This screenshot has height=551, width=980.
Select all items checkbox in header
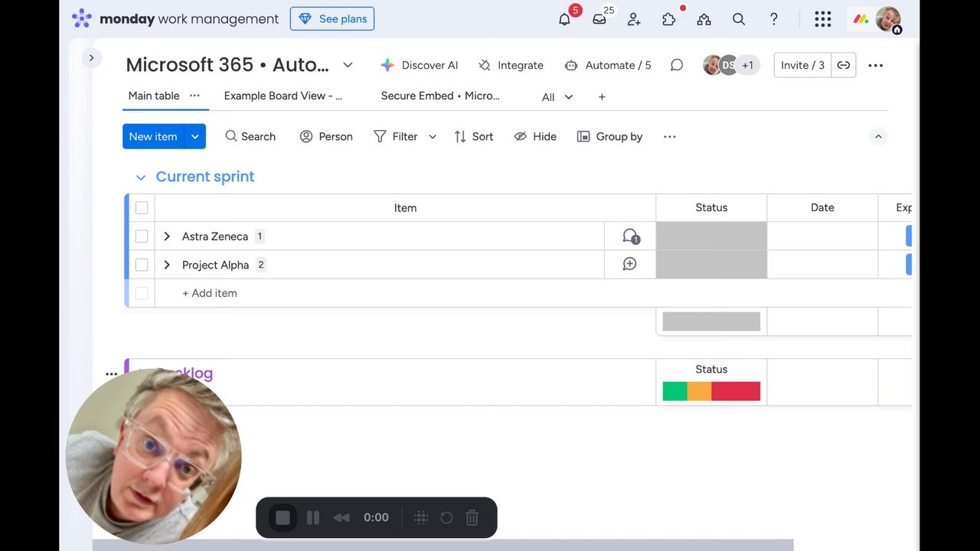(142, 207)
